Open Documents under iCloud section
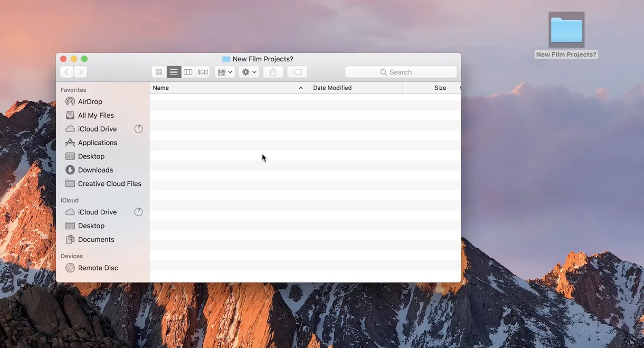The height and width of the screenshot is (348, 644). click(x=96, y=239)
